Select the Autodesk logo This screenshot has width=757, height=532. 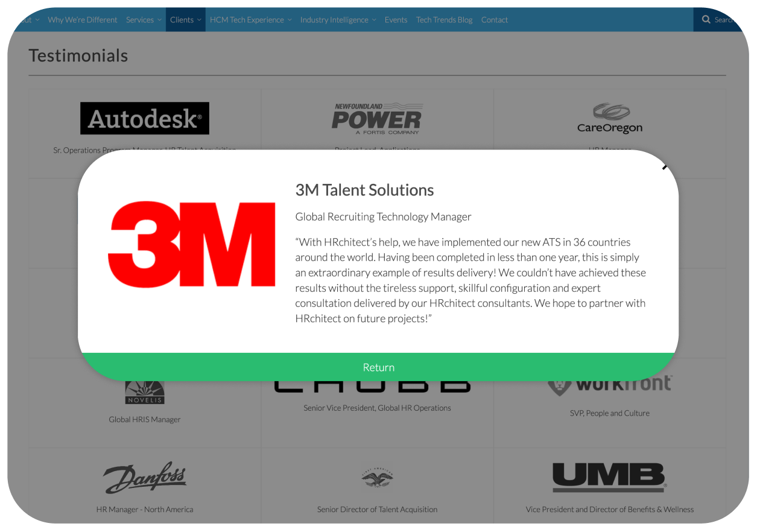point(145,118)
